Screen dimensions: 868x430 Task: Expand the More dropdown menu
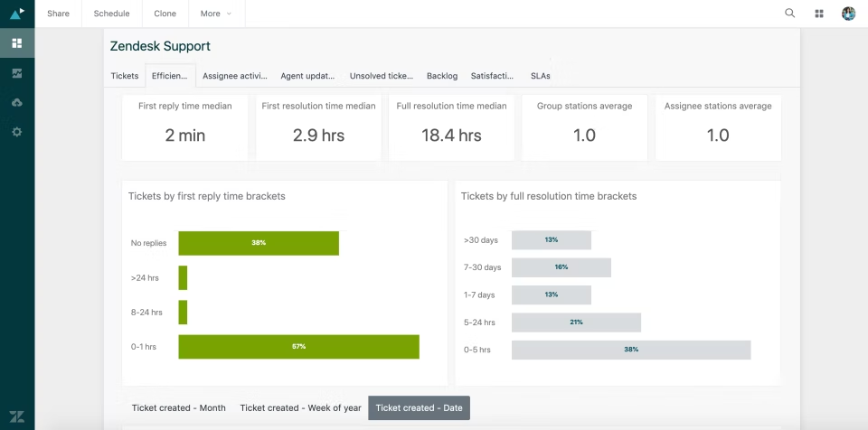click(216, 14)
